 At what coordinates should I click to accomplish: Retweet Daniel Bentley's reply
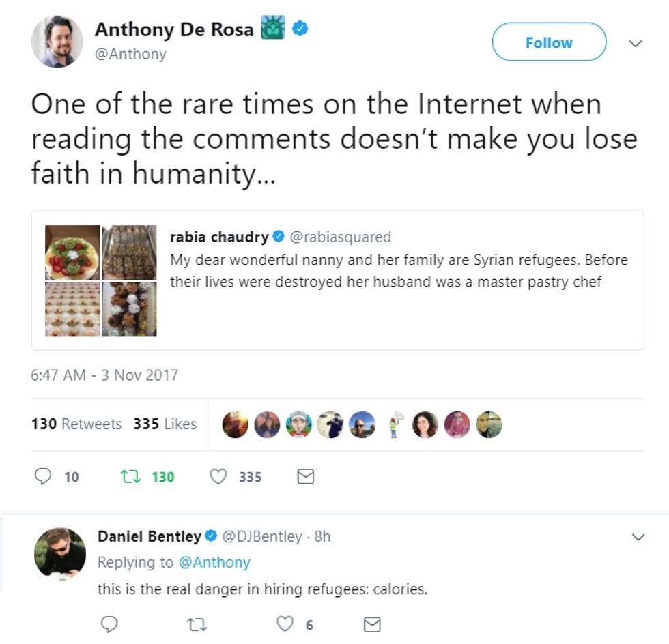tap(197, 625)
